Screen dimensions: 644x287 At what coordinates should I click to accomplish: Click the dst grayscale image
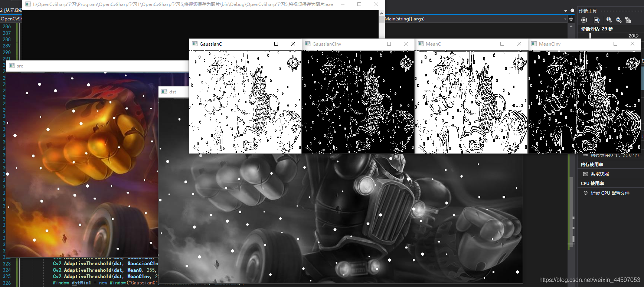341,219
